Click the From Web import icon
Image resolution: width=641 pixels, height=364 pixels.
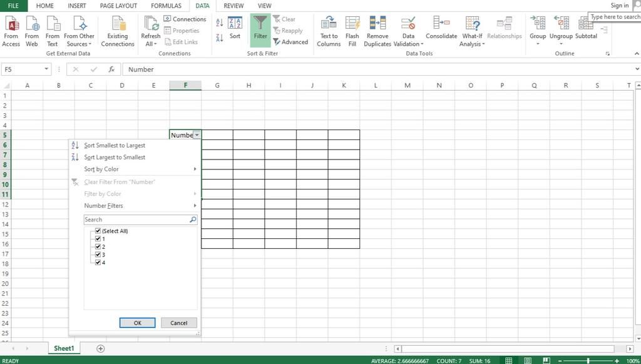[32, 24]
